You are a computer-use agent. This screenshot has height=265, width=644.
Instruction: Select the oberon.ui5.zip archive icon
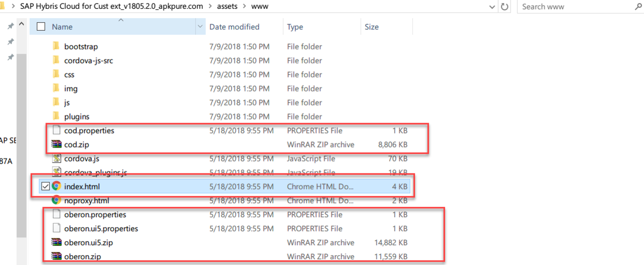point(56,242)
